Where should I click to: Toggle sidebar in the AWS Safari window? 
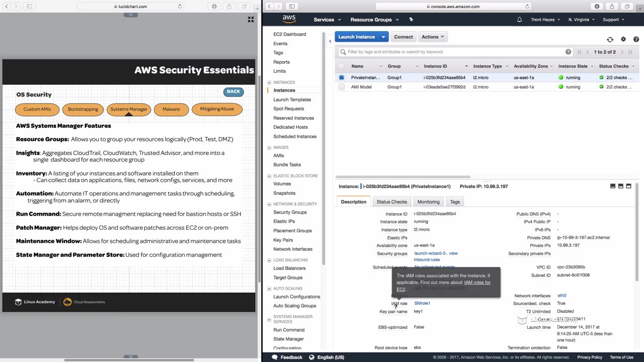(x=291, y=7)
